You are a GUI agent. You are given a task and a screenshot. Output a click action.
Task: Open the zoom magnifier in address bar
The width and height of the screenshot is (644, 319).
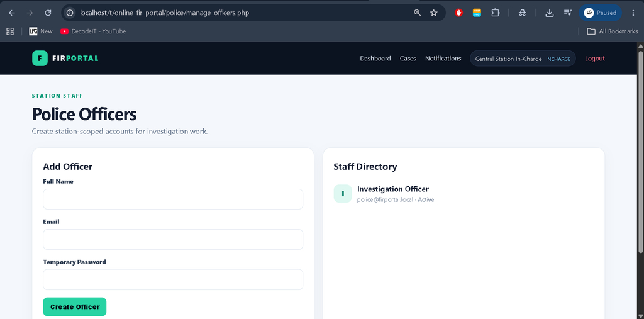coord(418,13)
